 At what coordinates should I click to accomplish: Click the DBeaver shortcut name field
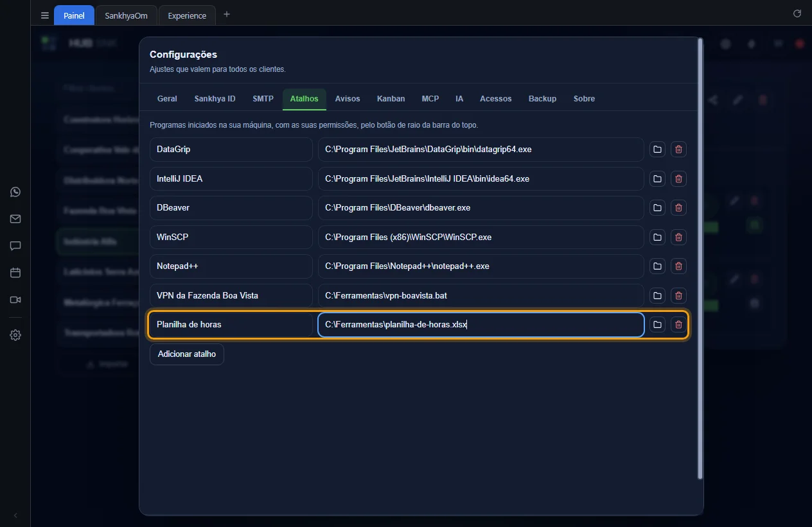pyautogui.click(x=231, y=208)
